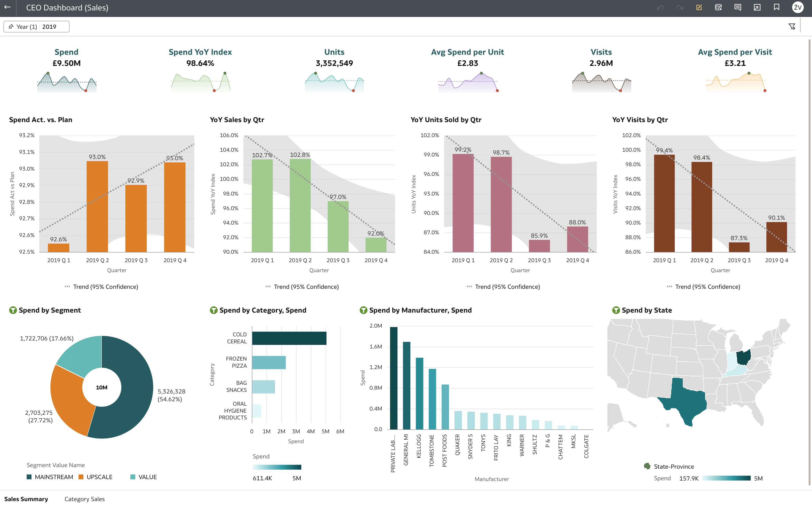Click filter icon beside Spend by State
Viewport: 812px width, 505px height.
pyautogui.click(x=616, y=310)
